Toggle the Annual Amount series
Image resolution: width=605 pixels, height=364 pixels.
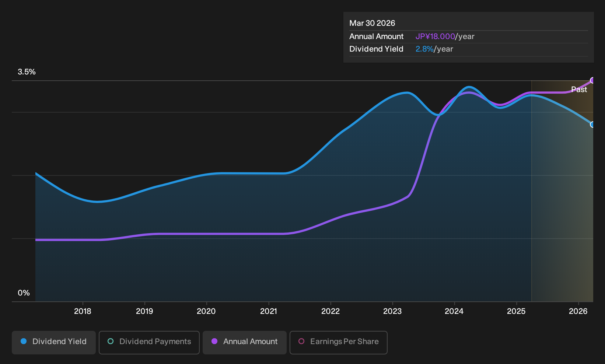(x=245, y=342)
